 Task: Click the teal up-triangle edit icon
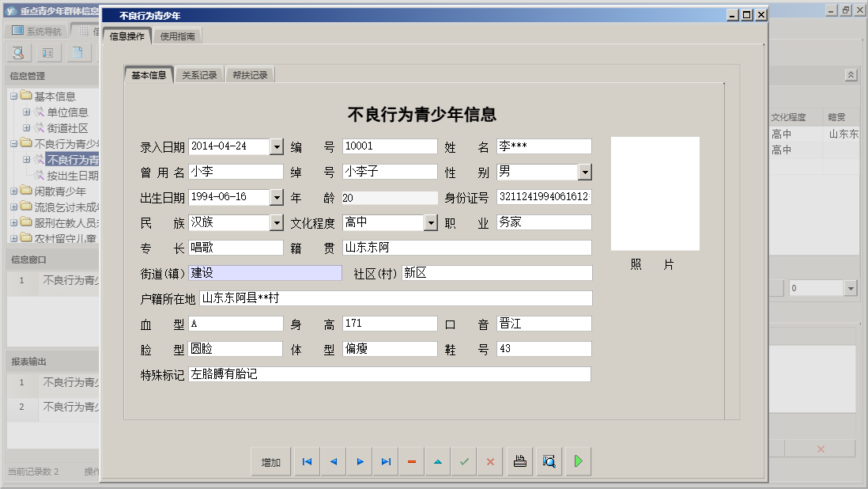(x=438, y=462)
